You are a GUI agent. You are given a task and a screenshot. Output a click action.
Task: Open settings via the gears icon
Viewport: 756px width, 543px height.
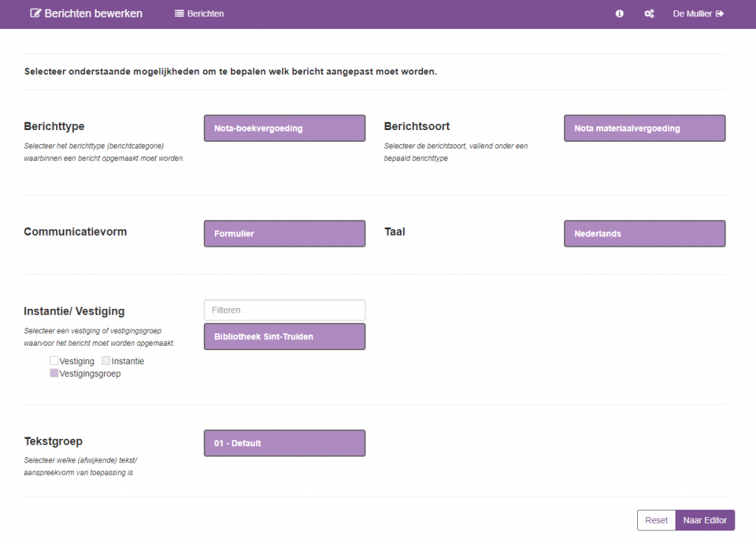pos(649,14)
